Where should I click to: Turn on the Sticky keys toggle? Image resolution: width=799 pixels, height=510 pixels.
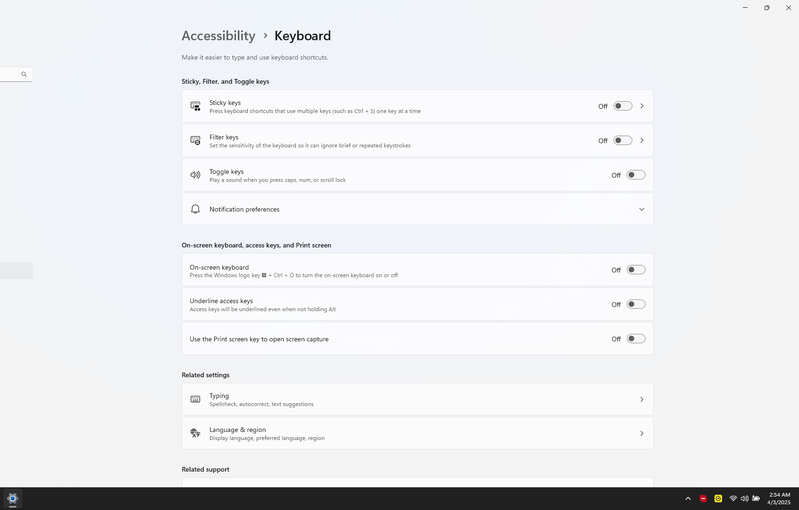[x=622, y=106]
